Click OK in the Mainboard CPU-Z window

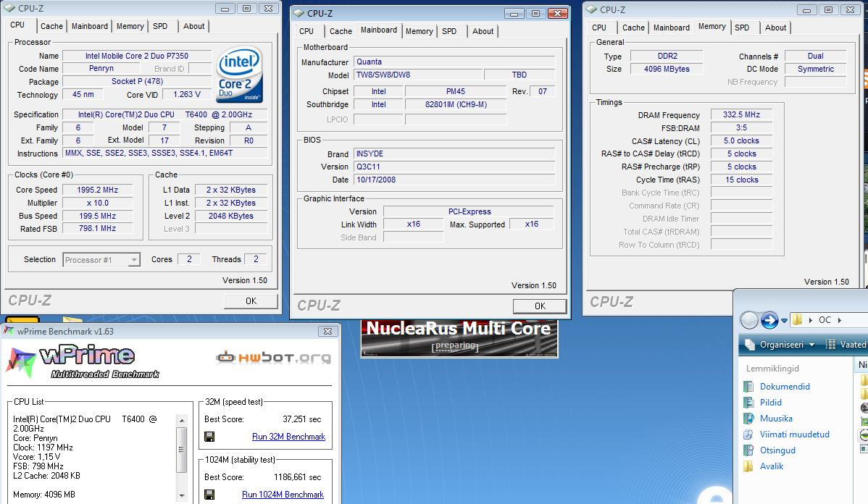click(540, 306)
